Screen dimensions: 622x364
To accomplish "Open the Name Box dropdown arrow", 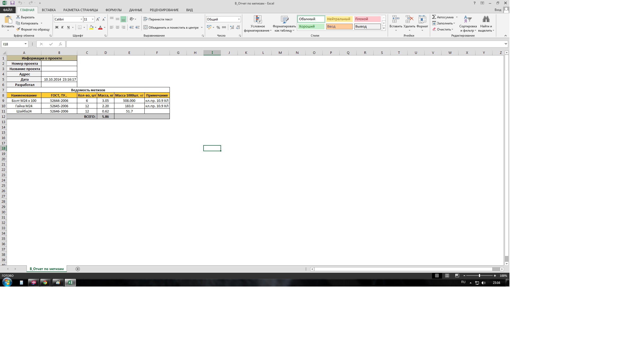I will (x=25, y=44).
